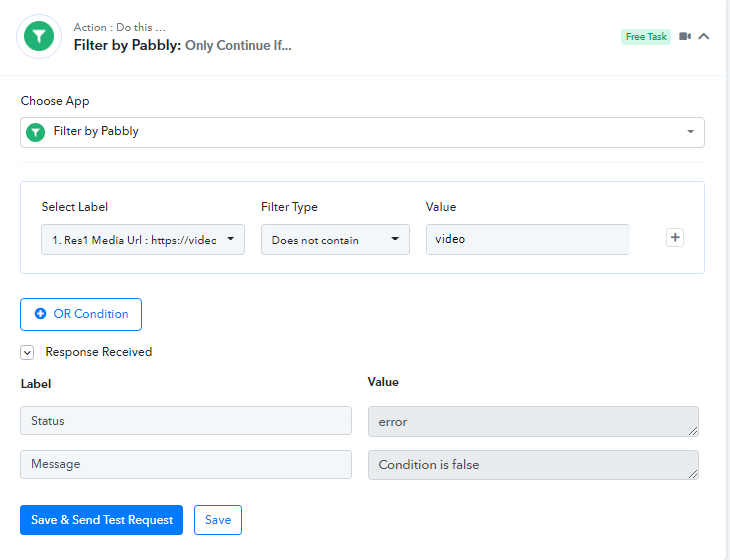The image size is (730, 560).
Task: Click the Value field containing video
Action: click(528, 239)
